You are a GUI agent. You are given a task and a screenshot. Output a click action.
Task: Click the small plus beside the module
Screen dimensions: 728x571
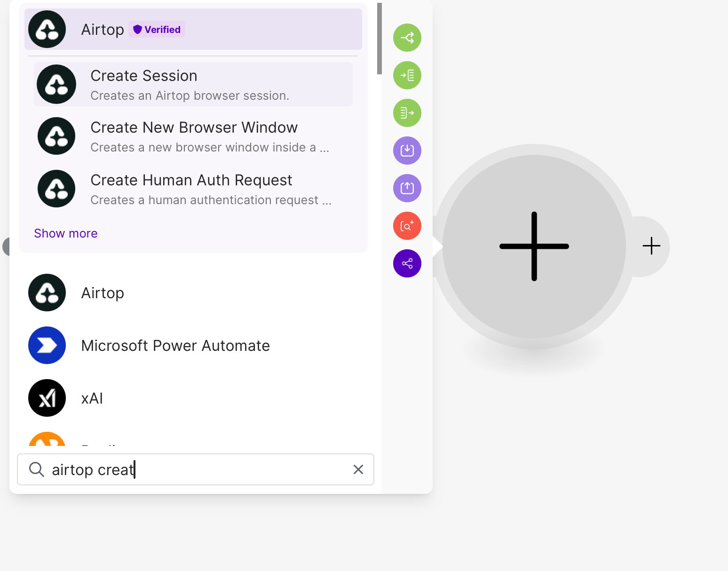pos(651,246)
